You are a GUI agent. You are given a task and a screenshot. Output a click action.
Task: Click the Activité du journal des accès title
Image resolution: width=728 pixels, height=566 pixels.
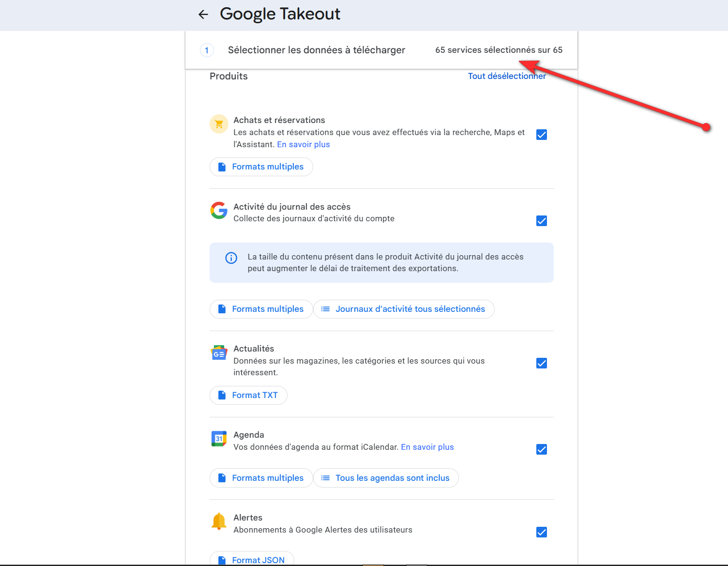pyautogui.click(x=292, y=207)
